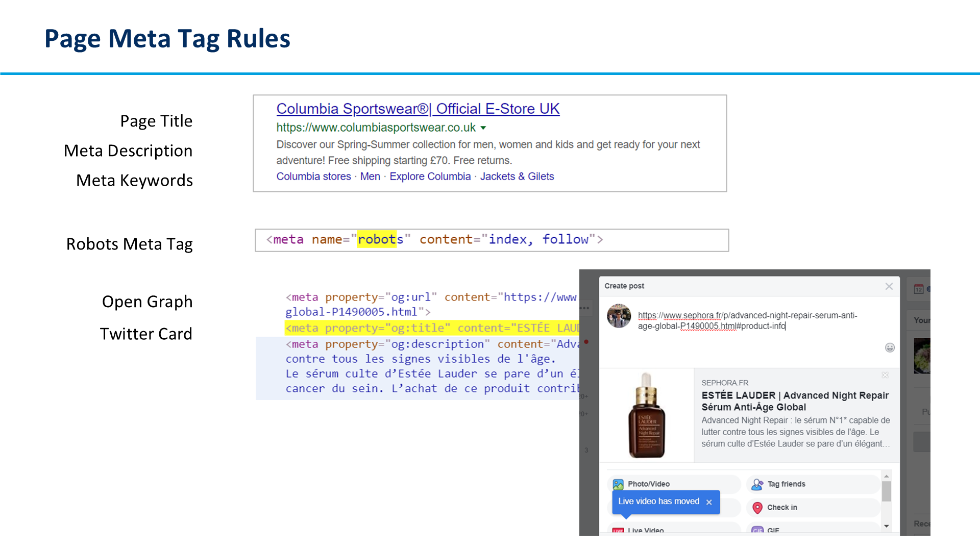Click the highlighted robots word in meta tag
The image size is (980, 551).
tap(377, 239)
